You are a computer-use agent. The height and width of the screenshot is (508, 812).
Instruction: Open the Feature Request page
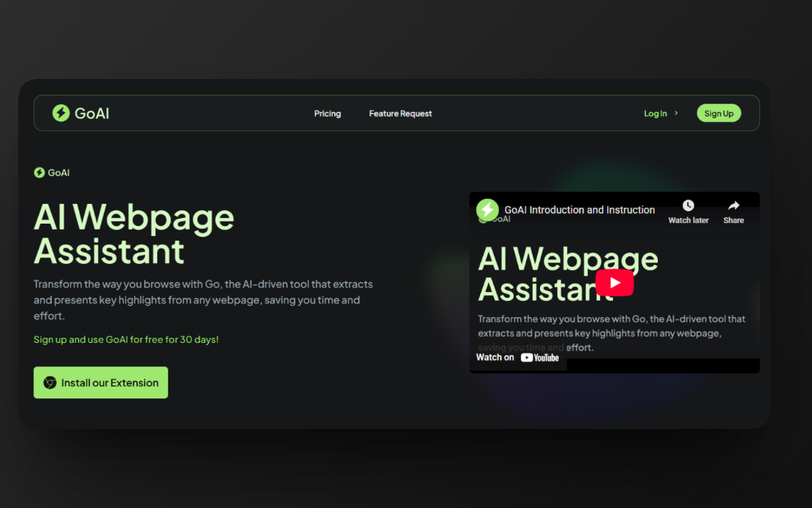pyautogui.click(x=400, y=113)
